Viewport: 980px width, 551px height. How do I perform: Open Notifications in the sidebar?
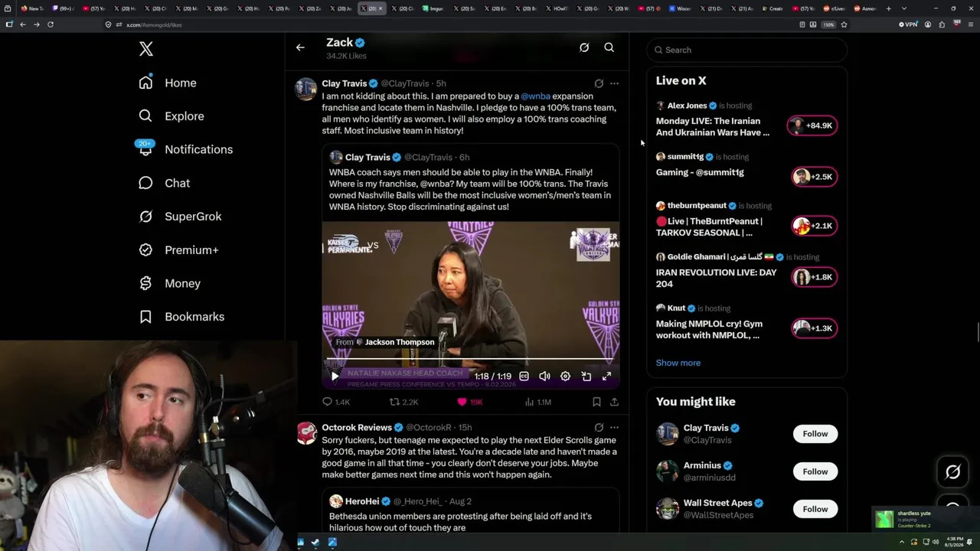(185, 149)
